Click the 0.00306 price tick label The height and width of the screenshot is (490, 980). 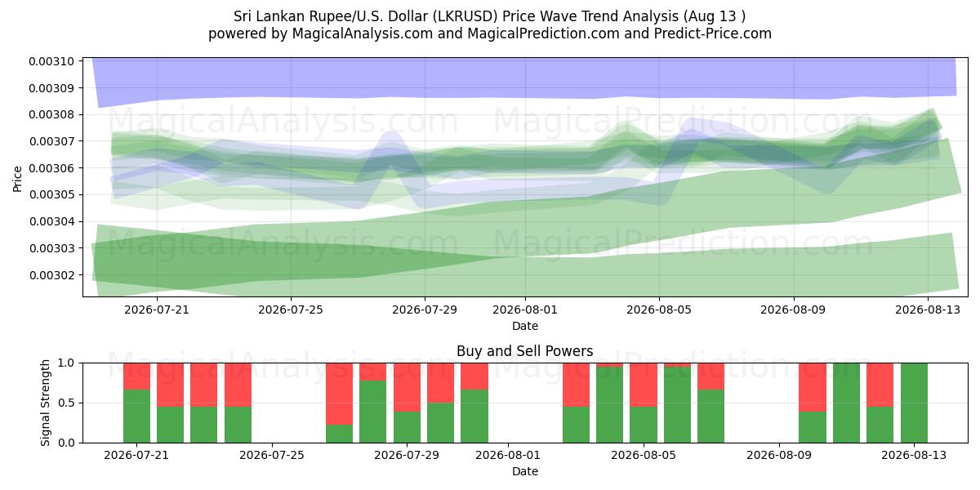click(x=52, y=168)
